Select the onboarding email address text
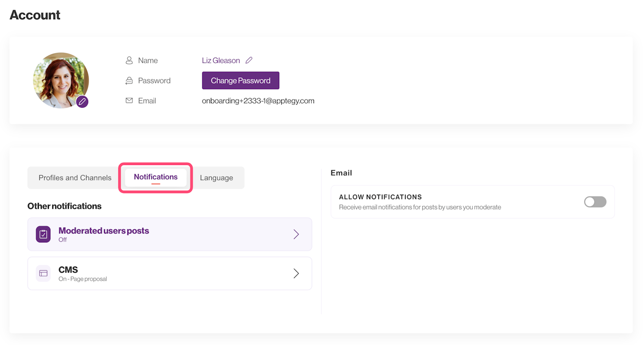Image resolution: width=644 pixels, height=345 pixels. coord(258,101)
